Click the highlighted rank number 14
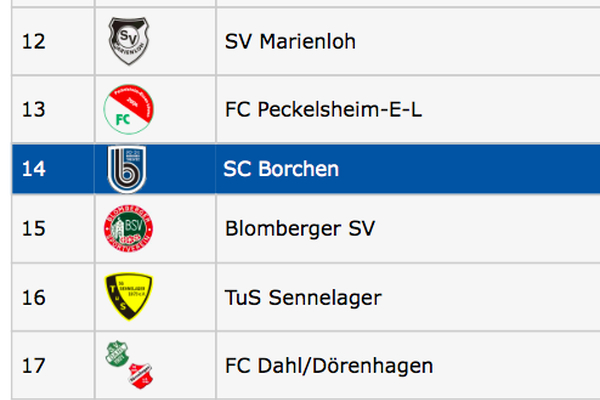 tap(33, 169)
